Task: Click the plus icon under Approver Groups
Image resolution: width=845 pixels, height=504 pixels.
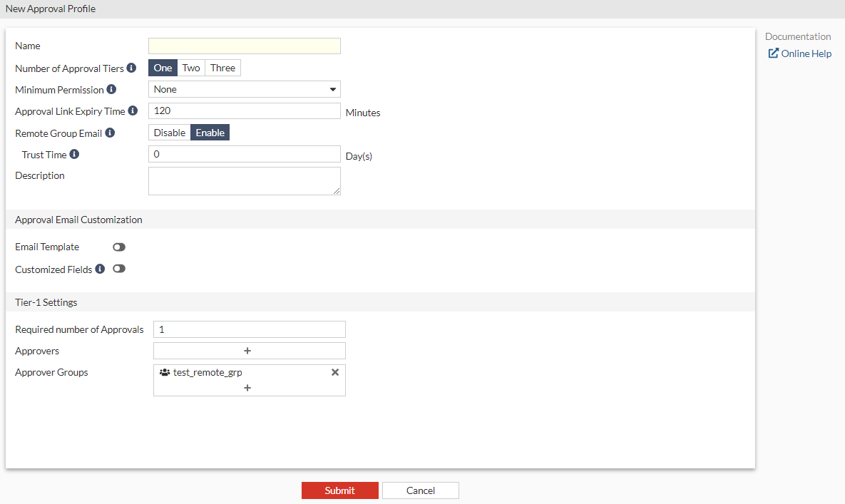Action: pyautogui.click(x=247, y=388)
